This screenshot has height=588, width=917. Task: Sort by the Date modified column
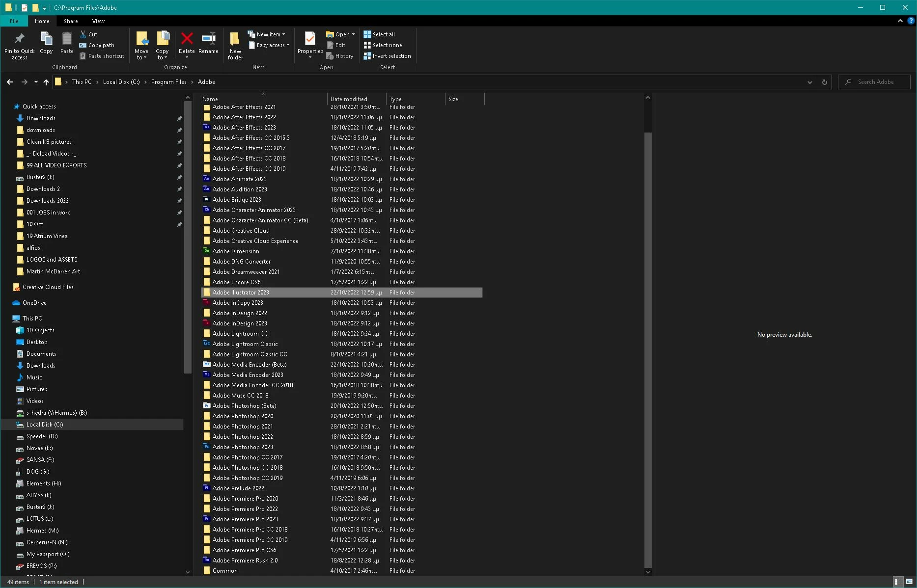coord(357,99)
